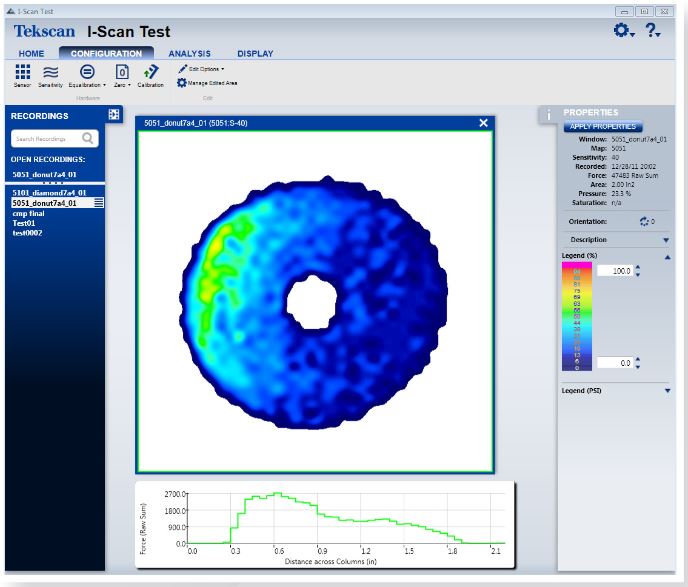Switch to the Analysis tab

point(189,53)
